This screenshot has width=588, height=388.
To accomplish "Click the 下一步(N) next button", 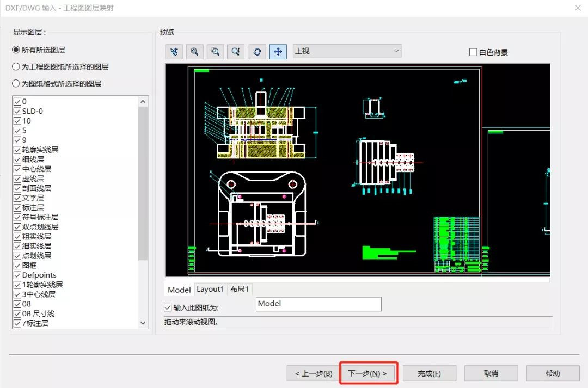I will click(x=367, y=373).
